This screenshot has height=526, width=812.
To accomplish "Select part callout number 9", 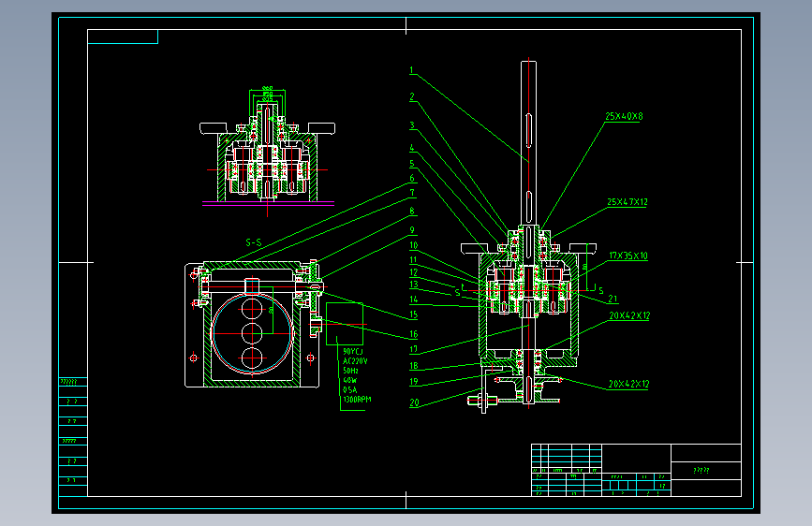I will click(412, 230).
